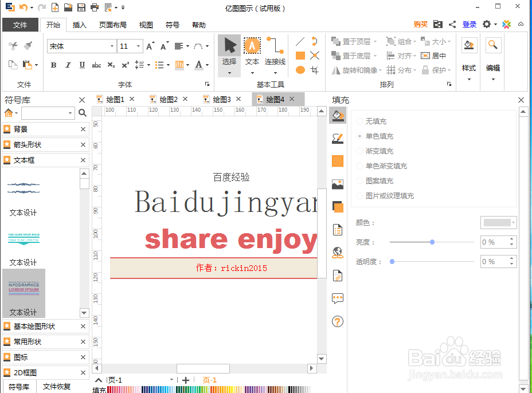
Task: Switch to the 页面布局 ribbon tab
Action: 112,25
